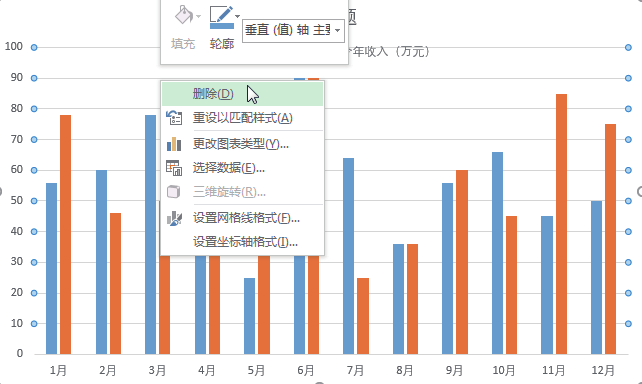Click the gridline handle at left of 90
The image size is (642, 384).
pyautogui.click(x=34, y=78)
